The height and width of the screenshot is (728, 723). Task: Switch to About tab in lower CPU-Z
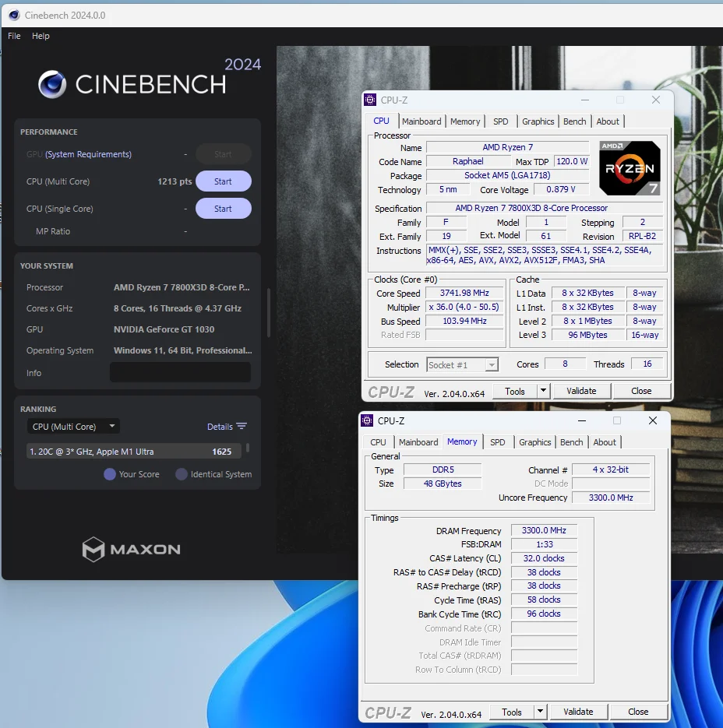(x=605, y=442)
